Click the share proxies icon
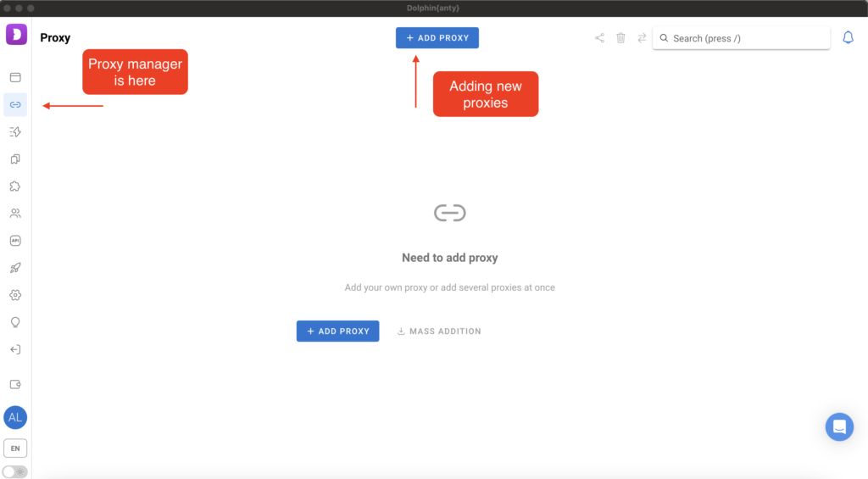This screenshot has width=868, height=479. (x=599, y=38)
